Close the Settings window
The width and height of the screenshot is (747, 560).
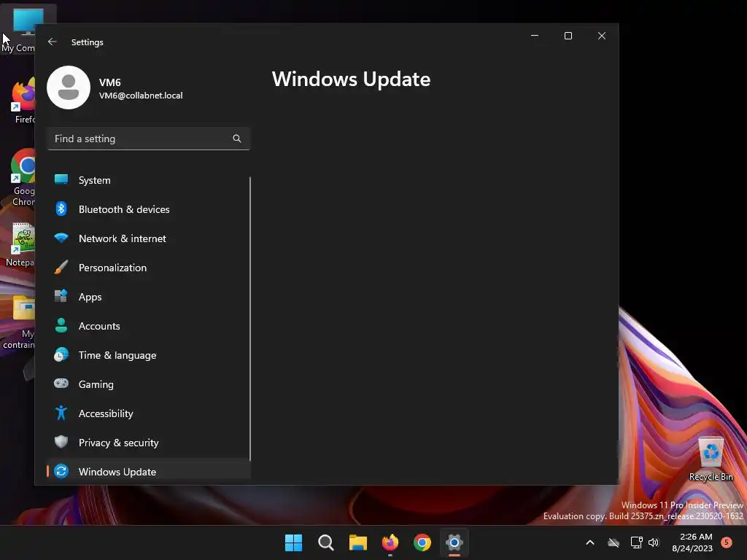602,36
